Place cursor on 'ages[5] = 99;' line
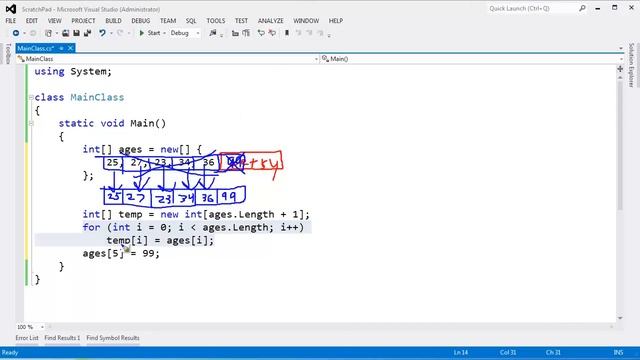 [x=121, y=253]
